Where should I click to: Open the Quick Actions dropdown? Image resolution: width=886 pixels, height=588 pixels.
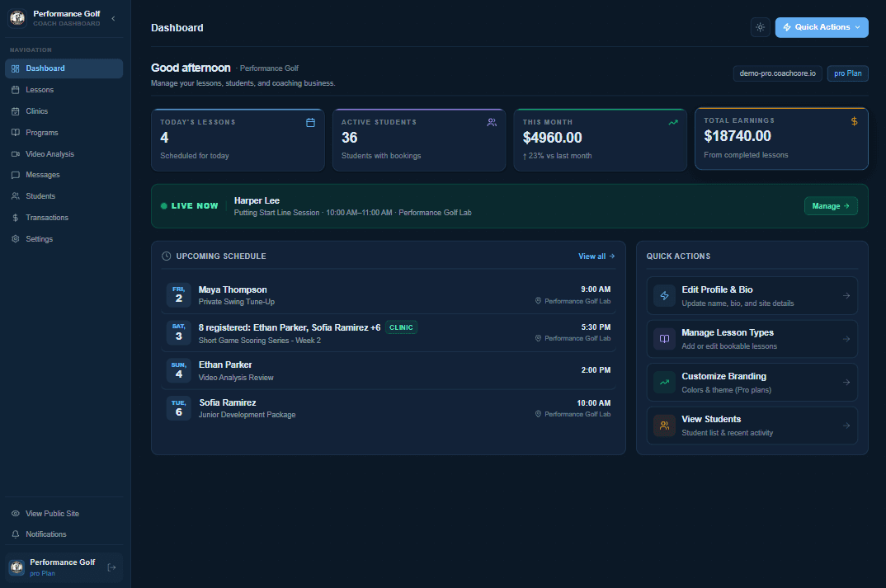(x=822, y=27)
